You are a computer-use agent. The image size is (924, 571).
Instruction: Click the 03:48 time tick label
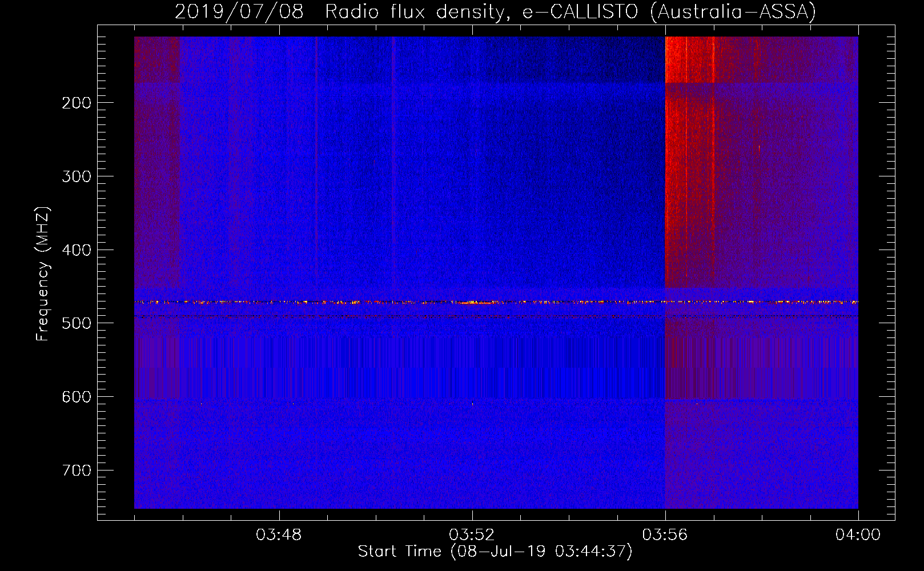(279, 535)
